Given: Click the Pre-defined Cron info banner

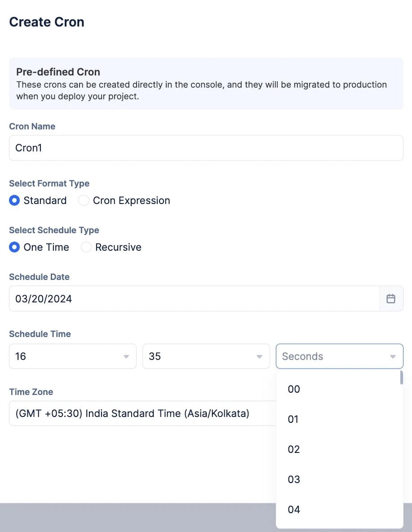Looking at the screenshot, I should coord(206,84).
